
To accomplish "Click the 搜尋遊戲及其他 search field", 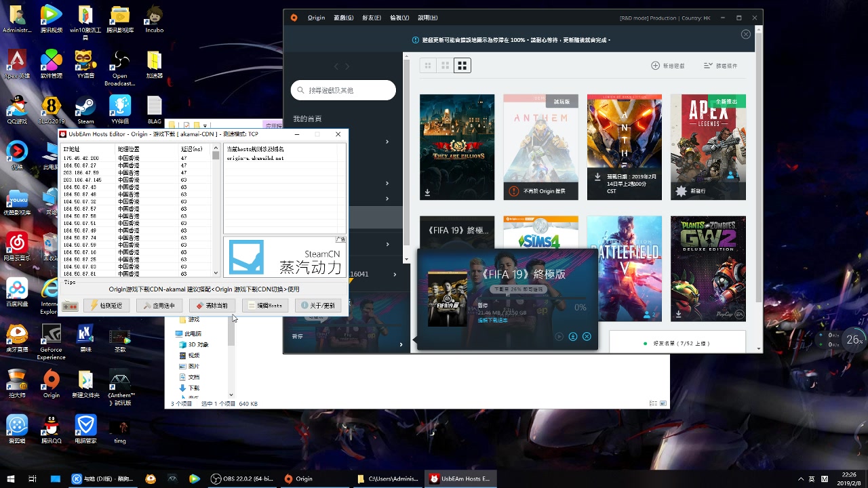I will click(343, 89).
